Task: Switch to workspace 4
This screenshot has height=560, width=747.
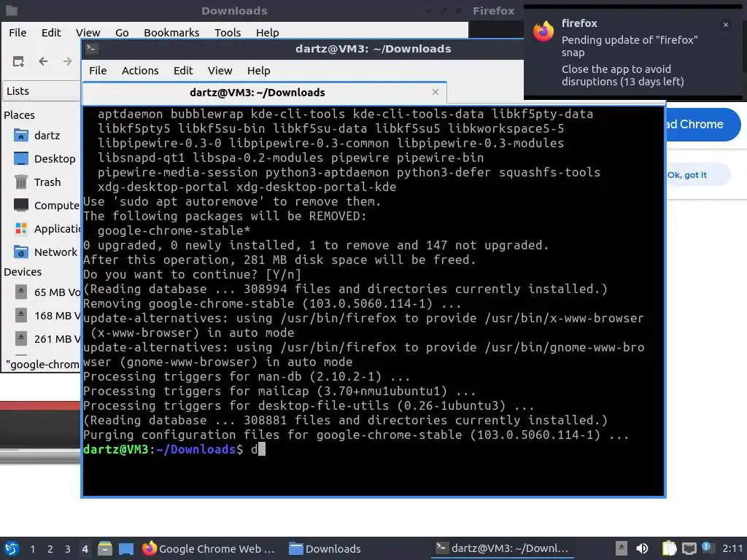Action: point(85,549)
